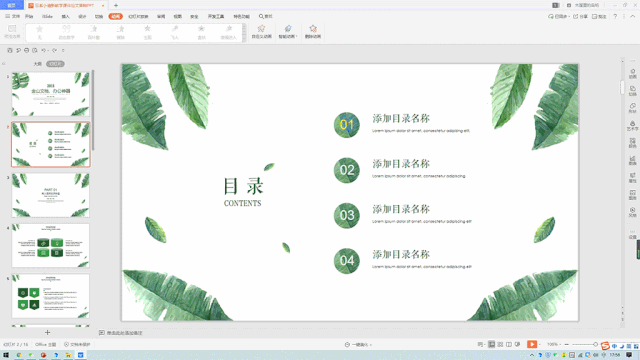The height and width of the screenshot is (360, 640).
Task: Select slide 4 thumbnail with green boxes
Action: [51, 245]
